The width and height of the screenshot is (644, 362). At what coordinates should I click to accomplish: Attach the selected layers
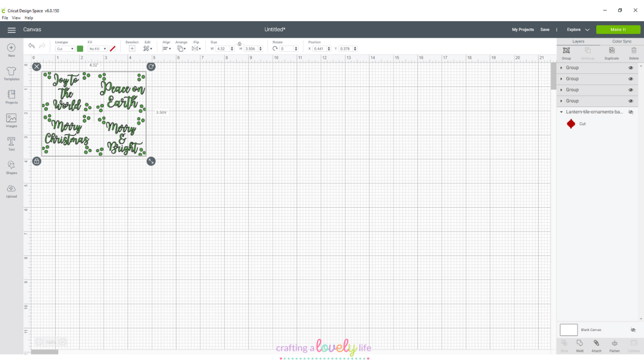(x=596, y=346)
